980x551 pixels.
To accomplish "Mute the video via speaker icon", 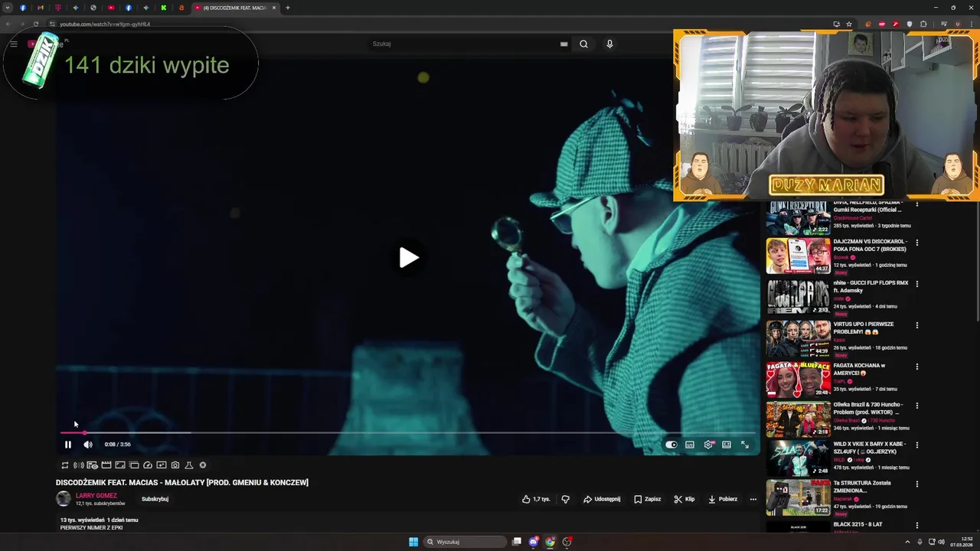I will point(88,445).
